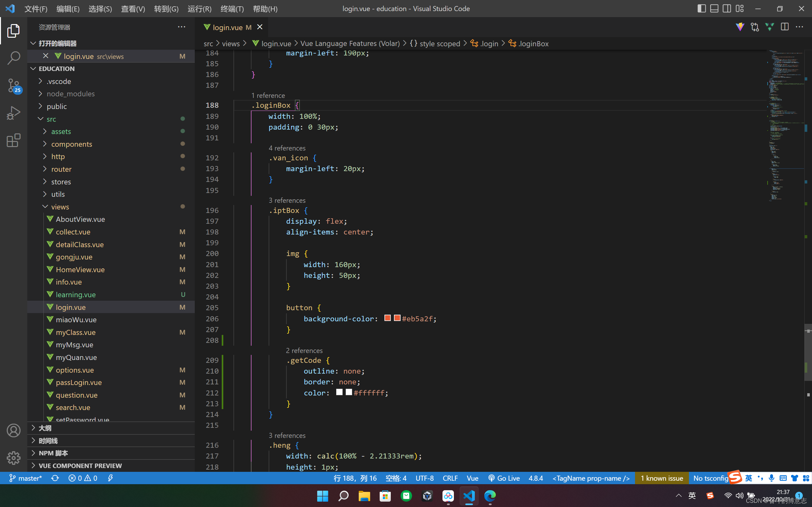Open the Vue component preview icon

pos(769,27)
